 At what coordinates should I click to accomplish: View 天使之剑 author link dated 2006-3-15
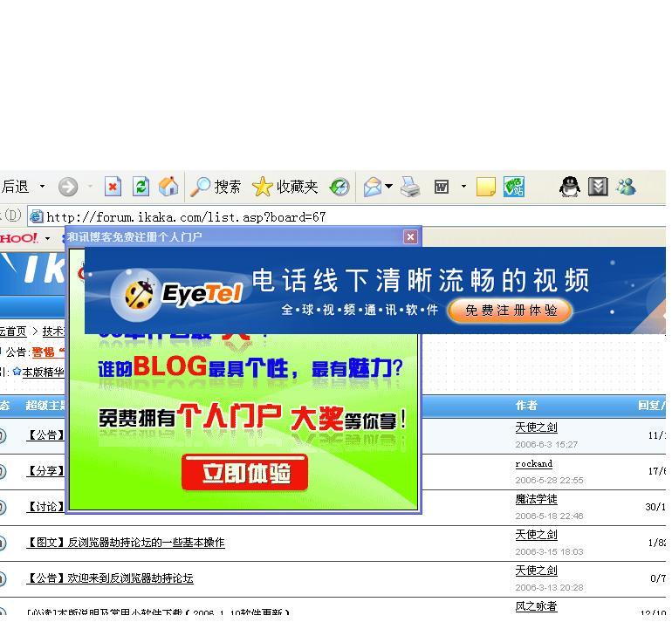(536, 534)
